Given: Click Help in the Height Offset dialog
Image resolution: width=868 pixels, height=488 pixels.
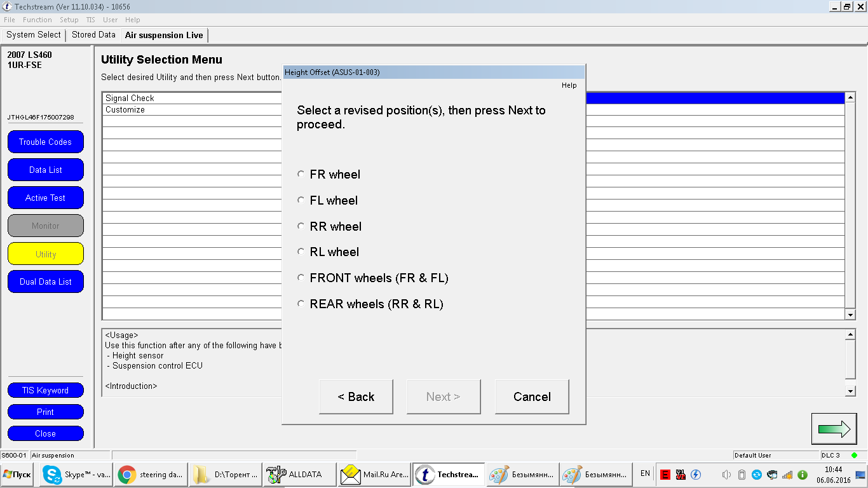Looking at the screenshot, I should click(569, 85).
